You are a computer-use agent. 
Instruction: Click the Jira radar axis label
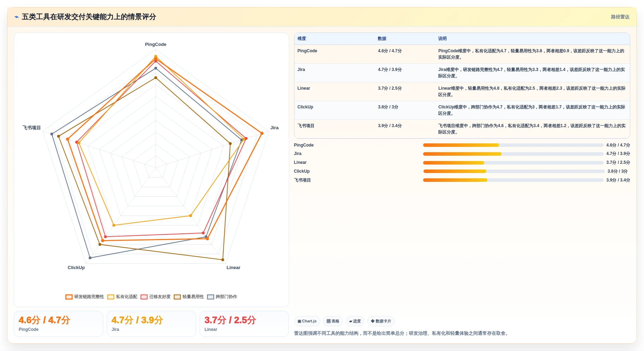tap(274, 128)
